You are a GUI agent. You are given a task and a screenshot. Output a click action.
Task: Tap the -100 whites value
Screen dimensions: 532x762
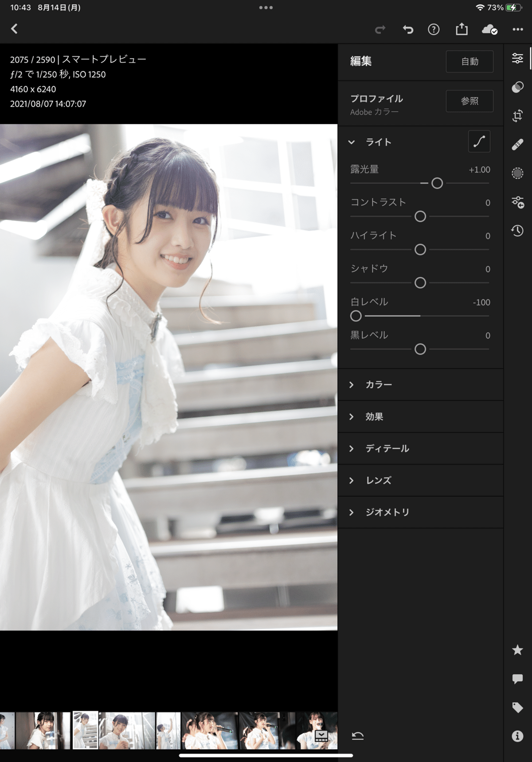(481, 302)
